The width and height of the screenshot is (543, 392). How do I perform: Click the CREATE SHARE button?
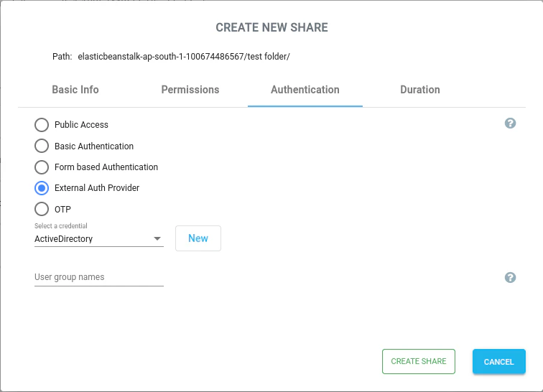418,361
